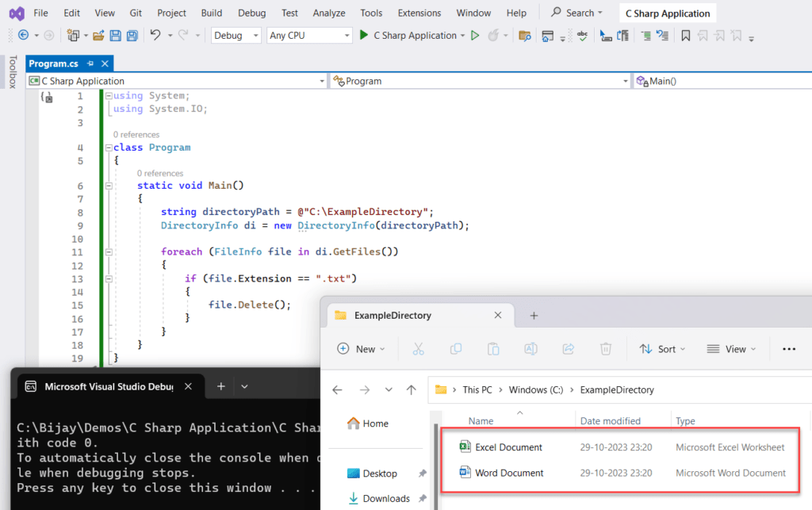Select the Excel Document file
812x510 pixels.
click(x=507, y=447)
